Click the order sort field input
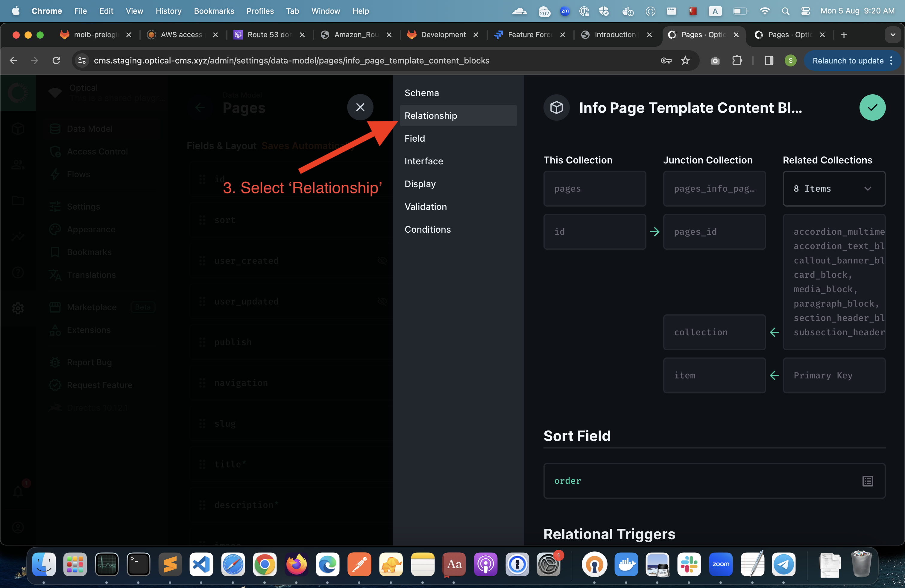Screen dimensions: 905x588 point(700,481)
